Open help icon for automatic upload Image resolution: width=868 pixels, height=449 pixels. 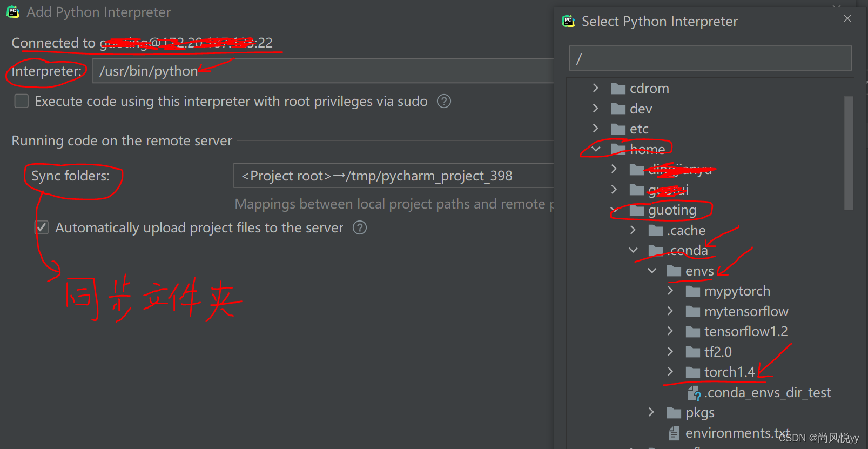[360, 227]
